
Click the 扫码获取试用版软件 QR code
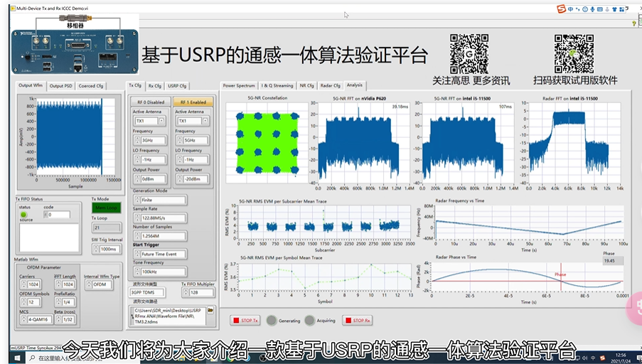tap(574, 53)
